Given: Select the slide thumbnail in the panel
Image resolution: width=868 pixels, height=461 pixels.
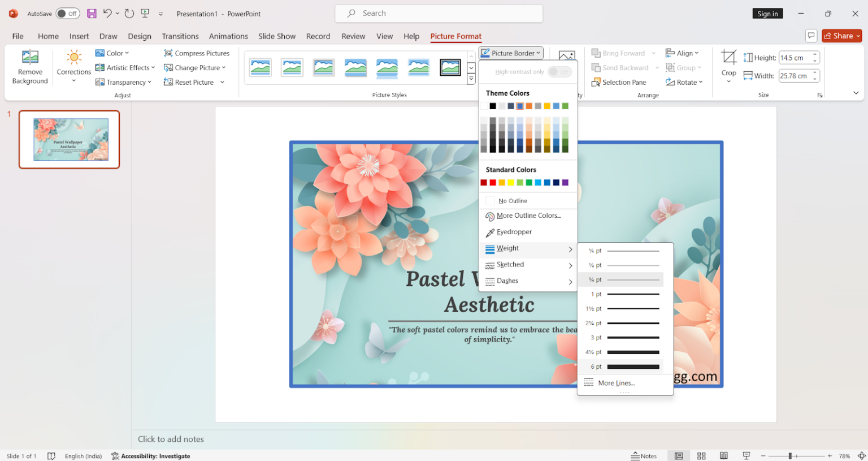Looking at the screenshot, I should coord(69,139).
